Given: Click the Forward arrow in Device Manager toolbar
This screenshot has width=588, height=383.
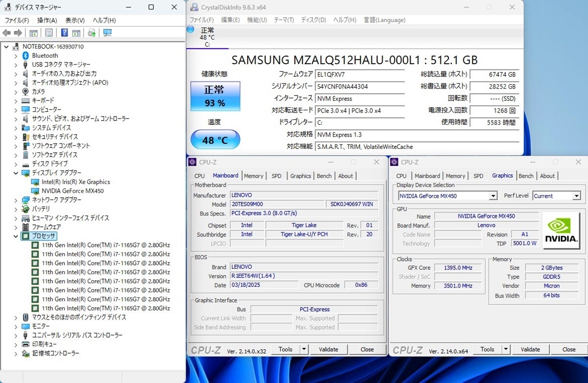Looking at the screenshot, I should point(18,33).
